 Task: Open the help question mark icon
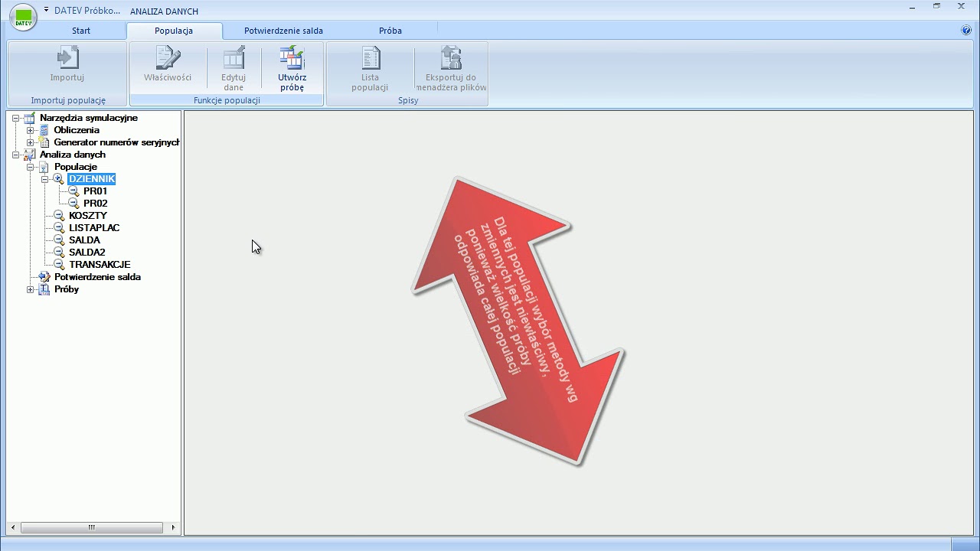966,31
